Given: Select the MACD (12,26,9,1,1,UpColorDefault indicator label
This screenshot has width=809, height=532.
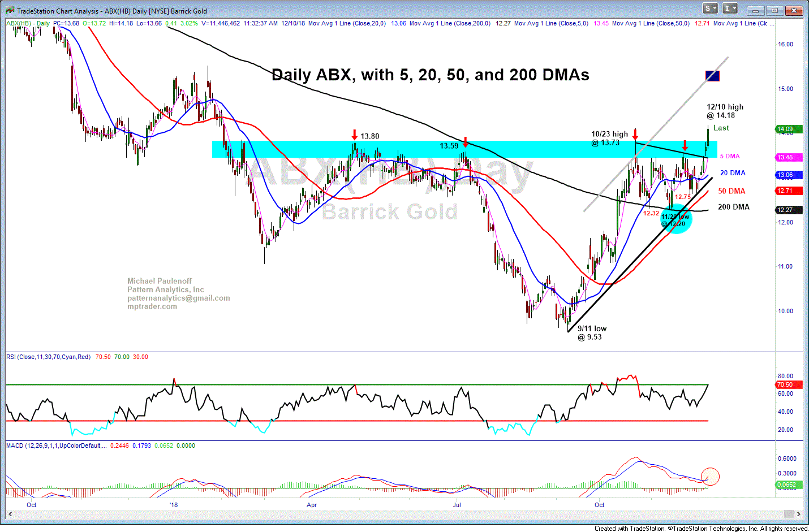Looking at the screenshot, I should 57,446.
